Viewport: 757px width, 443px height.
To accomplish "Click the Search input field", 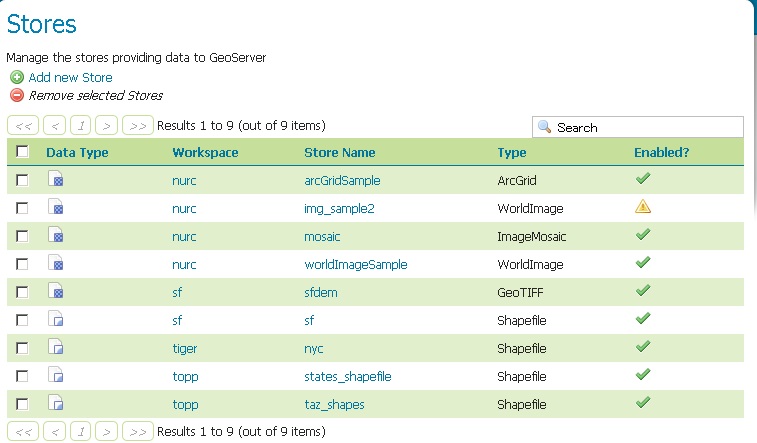I will coord(645,127).
